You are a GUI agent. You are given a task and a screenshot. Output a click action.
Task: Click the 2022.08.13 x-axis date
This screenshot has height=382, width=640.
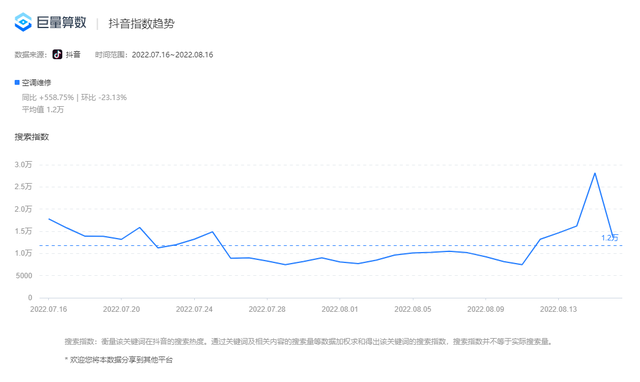pos(558,309)
